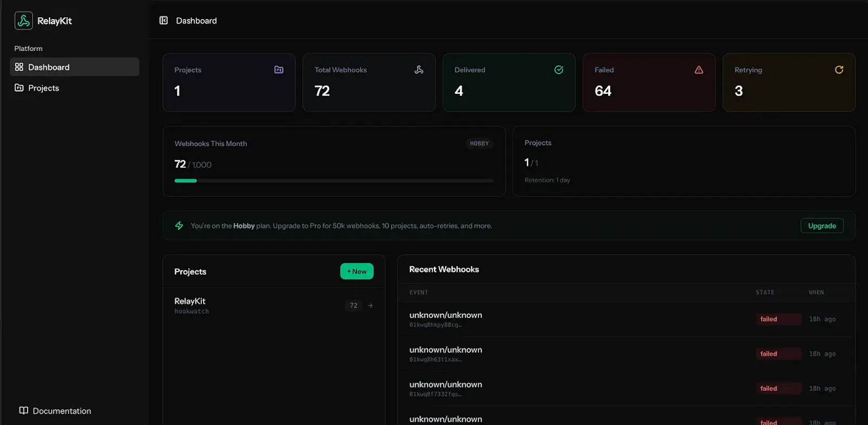
Task: Open webhook 01kwq8f7332fqs row
Action: (626, 389)
